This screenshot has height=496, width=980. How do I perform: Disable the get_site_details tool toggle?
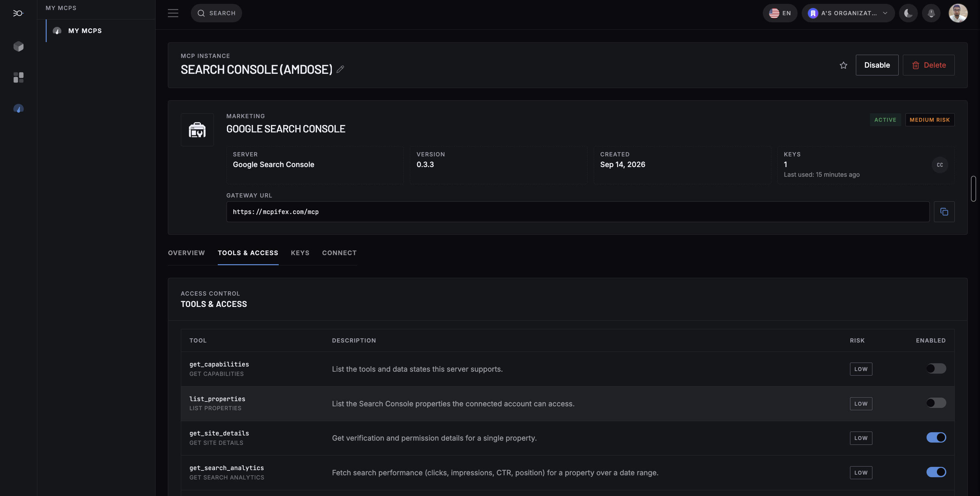point(936,437)
